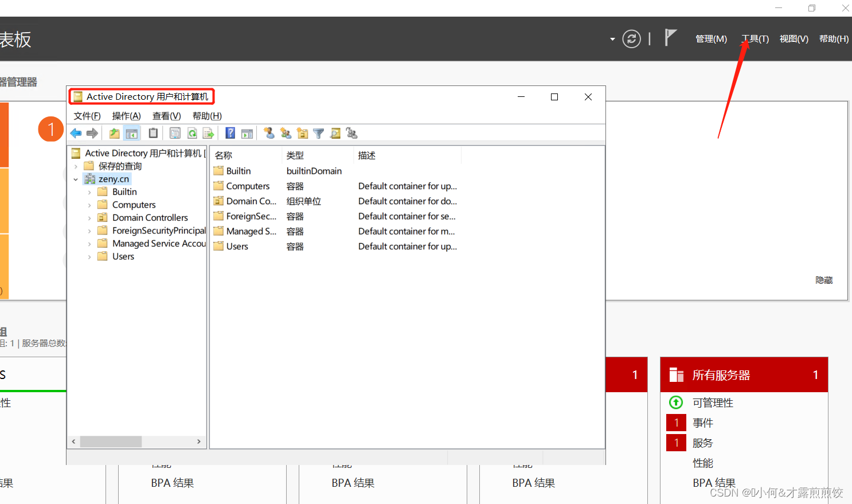Click left arrow of tree pane scrollbar
Screen dimensions: 852x504
[x=73, y=442]
